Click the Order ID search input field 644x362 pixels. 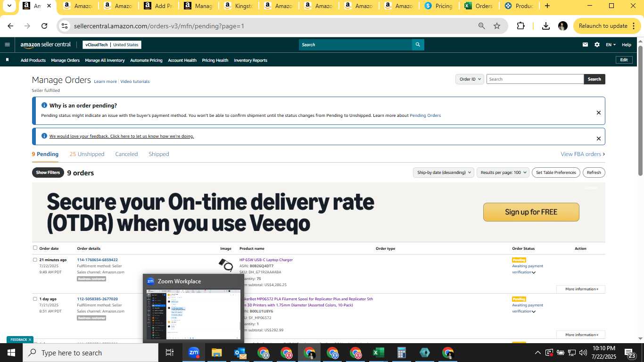tap(535, 79)
